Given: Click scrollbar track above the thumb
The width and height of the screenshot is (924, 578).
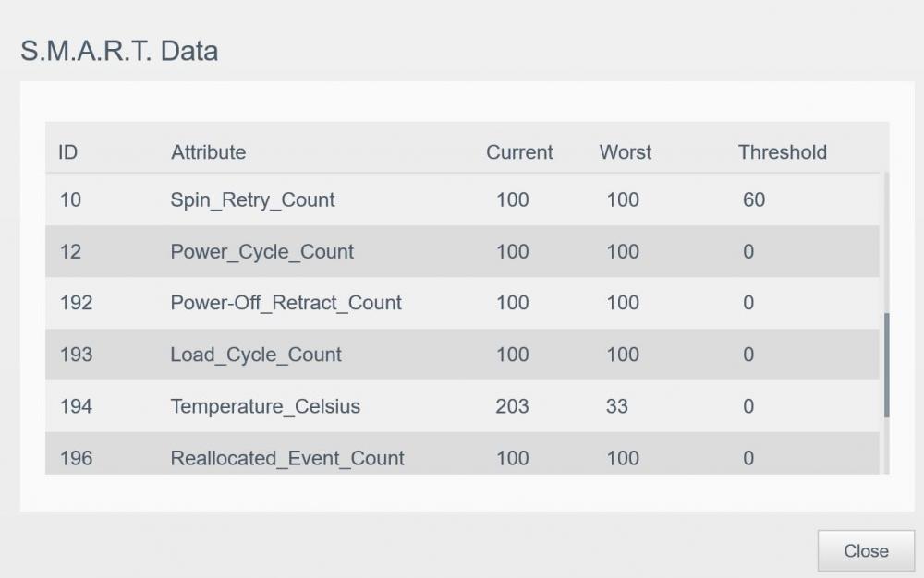Looking at the screenshot, I should (887, 240).
